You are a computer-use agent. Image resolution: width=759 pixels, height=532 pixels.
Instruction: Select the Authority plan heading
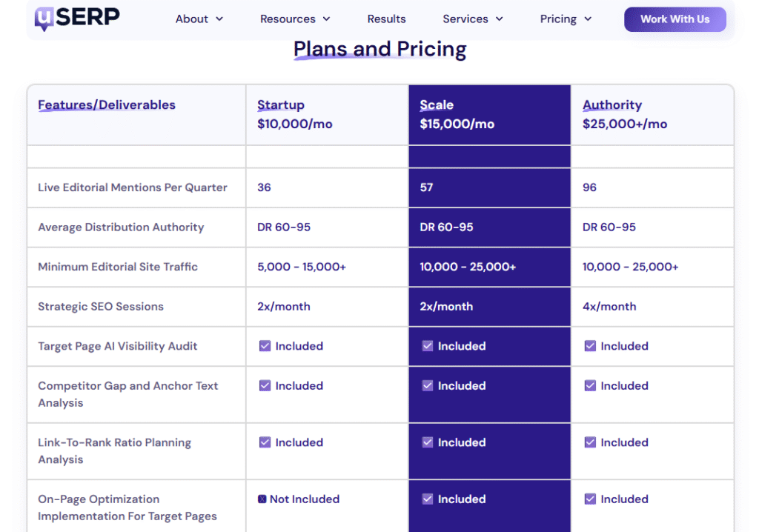(612, 105)
